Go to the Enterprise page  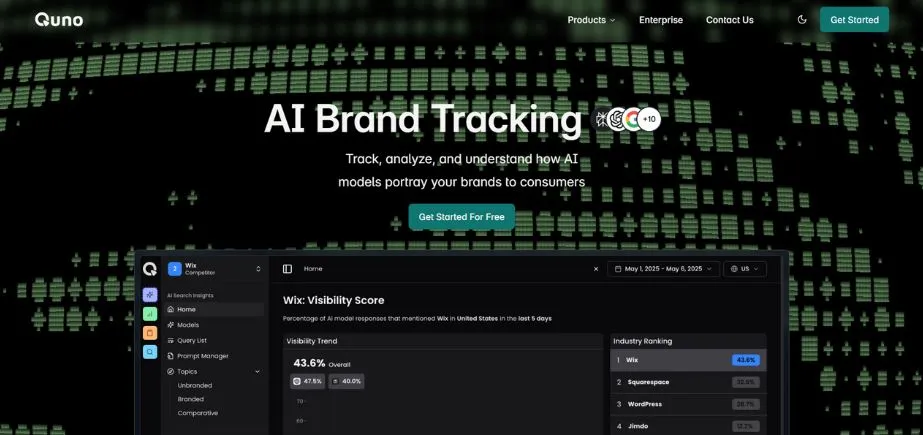pos(661,20)
